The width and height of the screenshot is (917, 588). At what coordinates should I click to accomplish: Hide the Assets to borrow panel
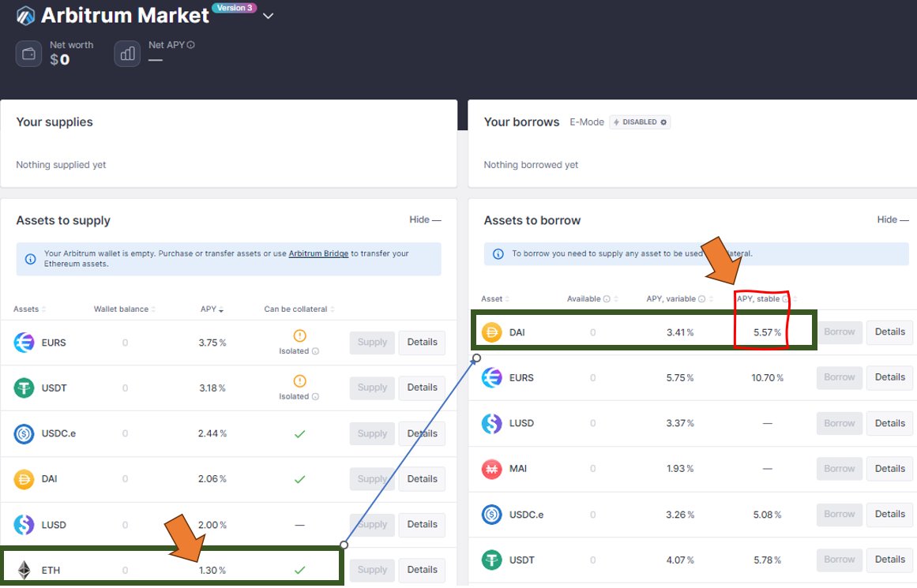pyautogui.click(x=893, y=219)
